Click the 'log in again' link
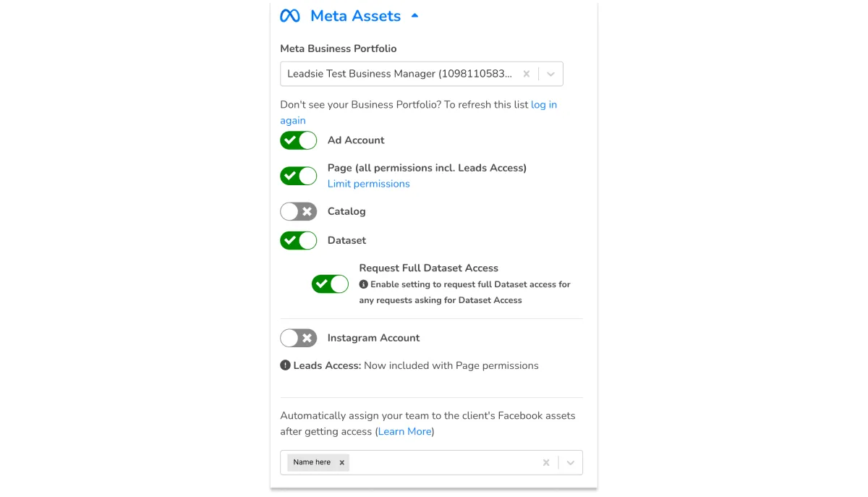868x497 pixels. pos(419,112)
